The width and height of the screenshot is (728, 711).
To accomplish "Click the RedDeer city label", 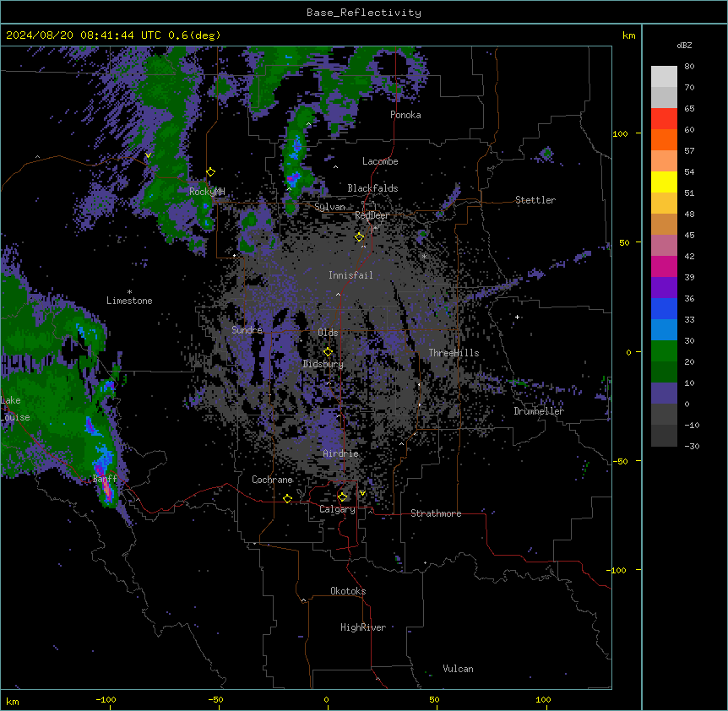I will (x=372, y=215).
